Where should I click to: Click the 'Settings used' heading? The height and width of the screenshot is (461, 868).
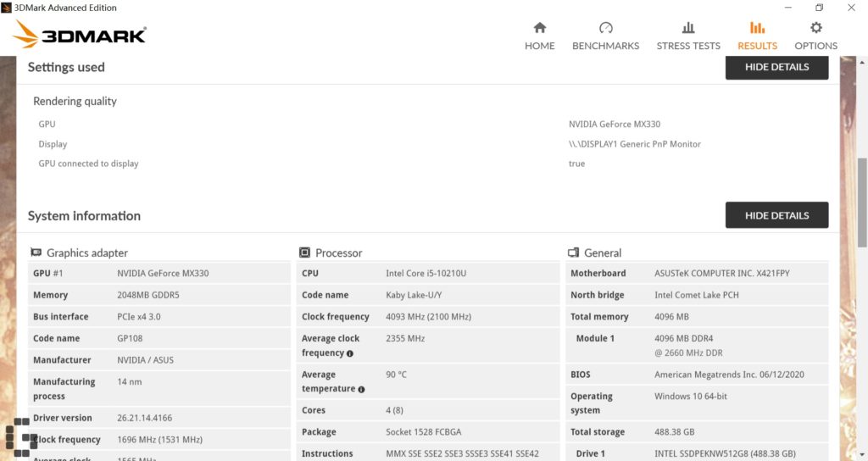click(66, 67)
